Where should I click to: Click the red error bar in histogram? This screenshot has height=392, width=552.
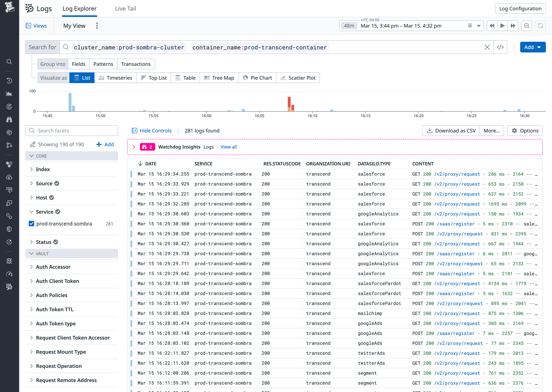point(289,102)
